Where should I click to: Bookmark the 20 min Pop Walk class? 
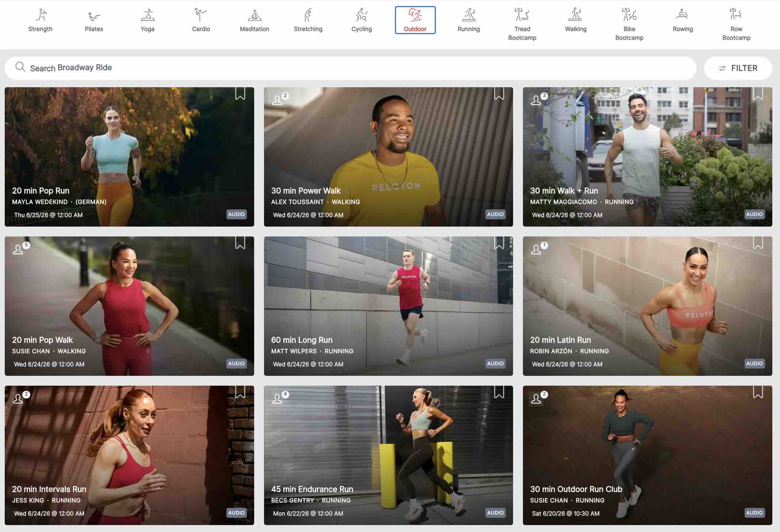[x=240, y=243]
